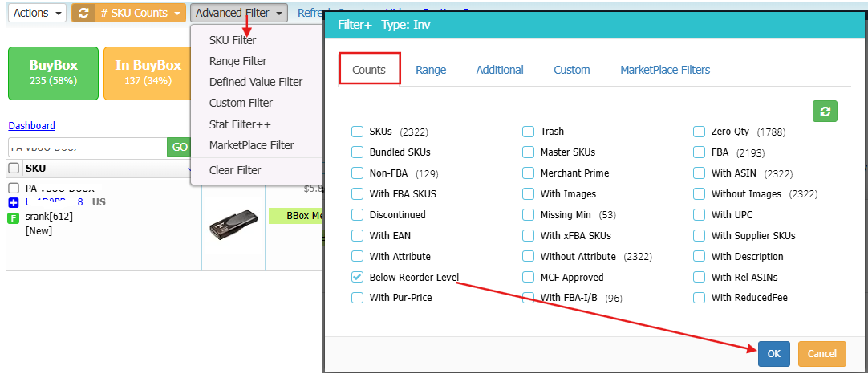Uncheck the Below Reorder Level checkbox
Screen dimensions: 868x374
[x=357, y=277]
